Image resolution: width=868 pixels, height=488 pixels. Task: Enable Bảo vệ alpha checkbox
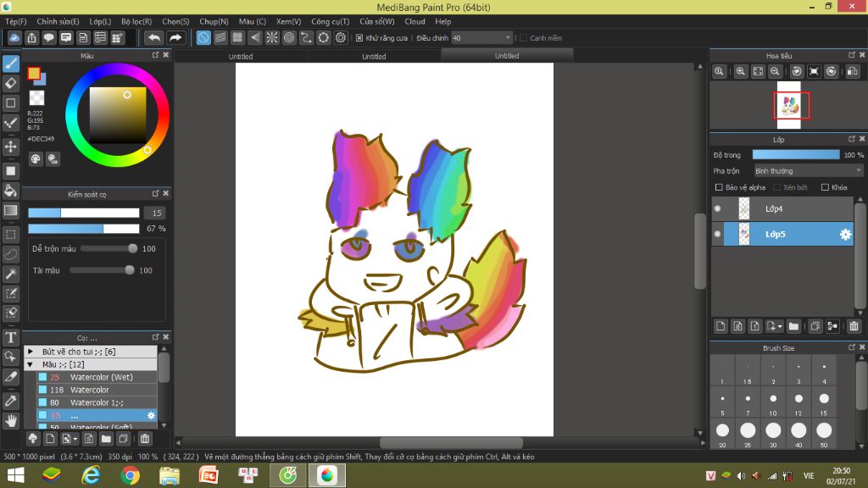(719, 187)
